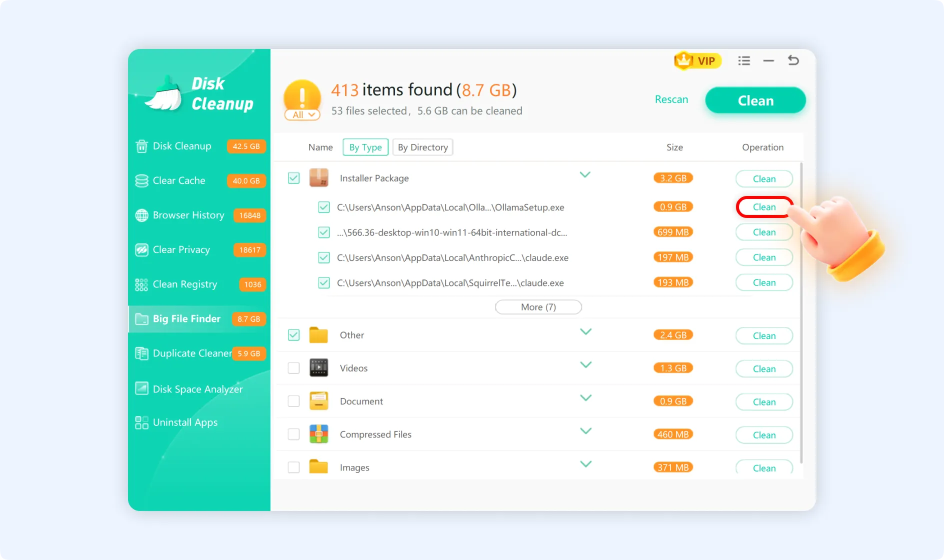Switch to the By Directory view
Screen dimensions: 944x560
[422, 147]
